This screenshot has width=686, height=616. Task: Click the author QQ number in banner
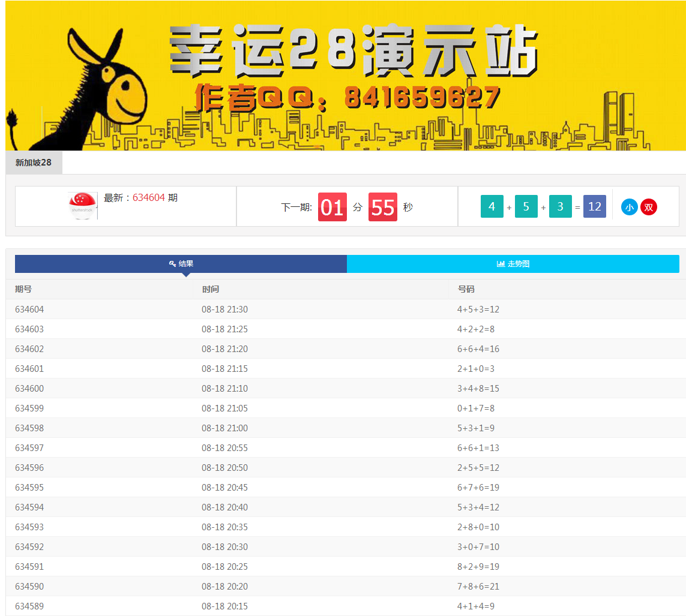click(x=422, y=97)
